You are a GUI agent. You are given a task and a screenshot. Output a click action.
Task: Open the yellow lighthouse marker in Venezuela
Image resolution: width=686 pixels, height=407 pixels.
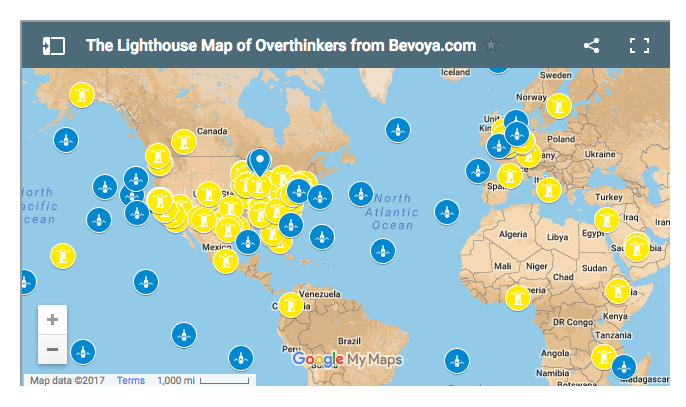[290, 303]
